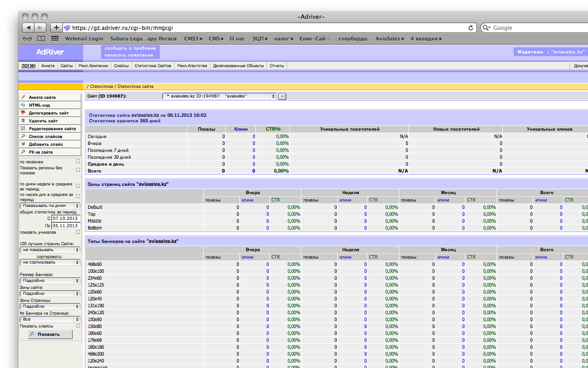
Task: Switch to the Отчеты menu tab
Action: [277, 66]
